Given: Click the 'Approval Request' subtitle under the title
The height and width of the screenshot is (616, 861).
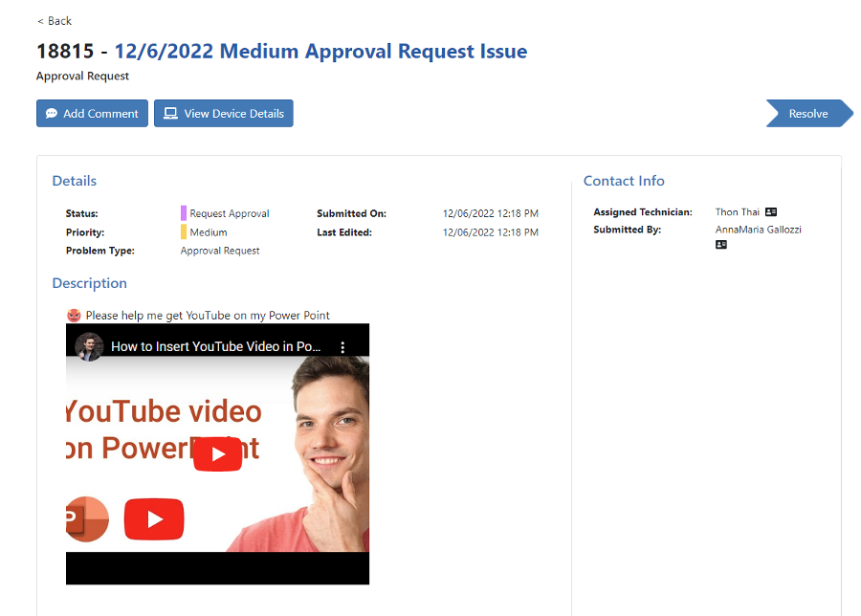Looking at the screenshot, I should (83, 76).
